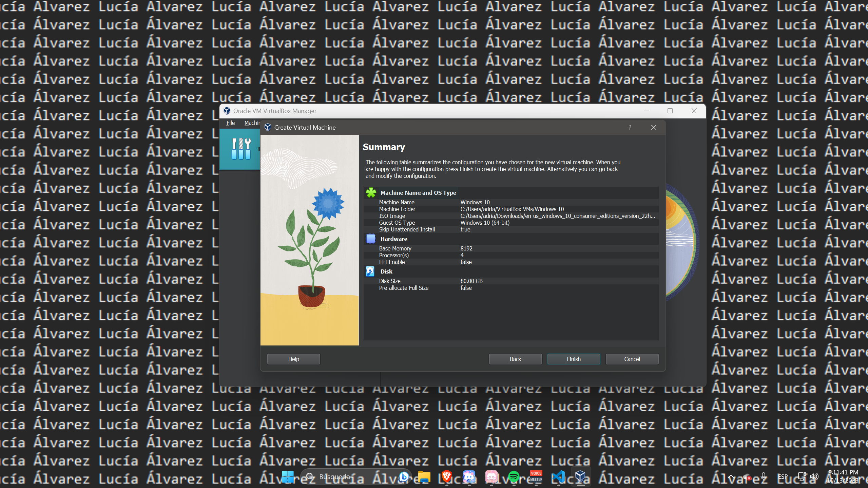
Task: Click the green Machine Name section icon
Action: point(371,193)
